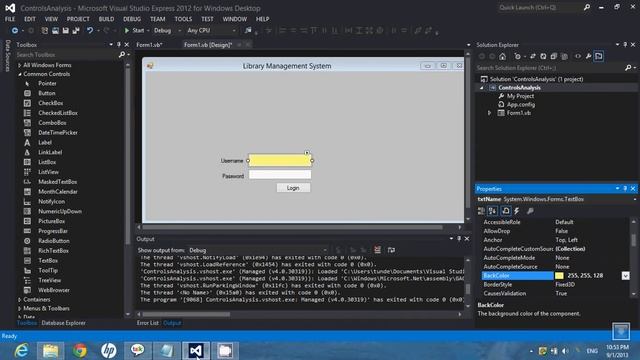Click the Refresh icon in Solution Explorer toolbar
The width and height of the screenshot is (640, 360).
click(x=543, y=56)
